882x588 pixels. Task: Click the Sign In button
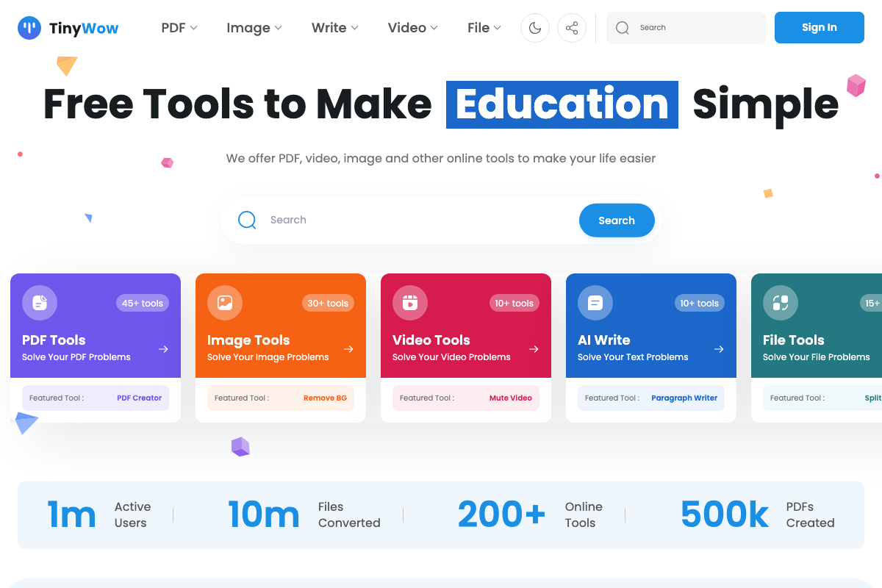(820, 28)
